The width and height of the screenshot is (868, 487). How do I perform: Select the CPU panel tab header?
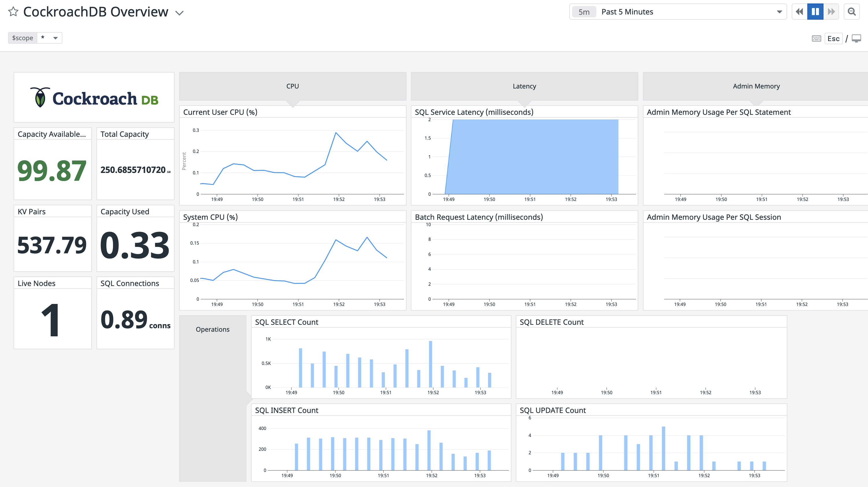[292, 86]
